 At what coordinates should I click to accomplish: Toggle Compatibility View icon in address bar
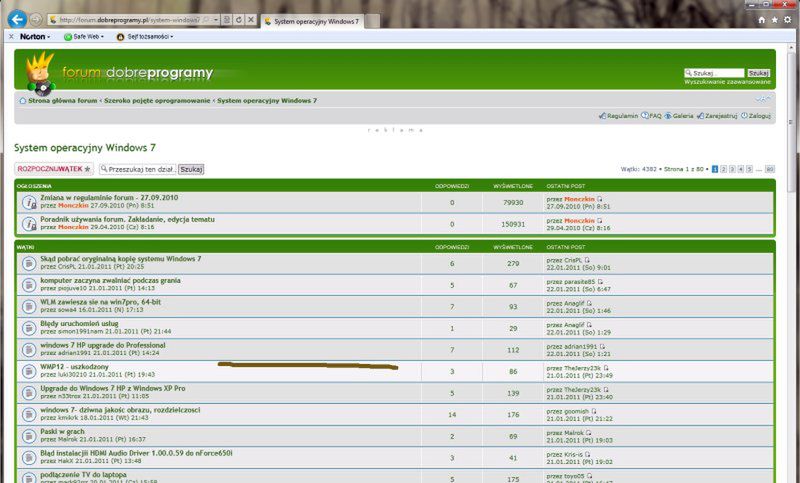tap(227, 19)
